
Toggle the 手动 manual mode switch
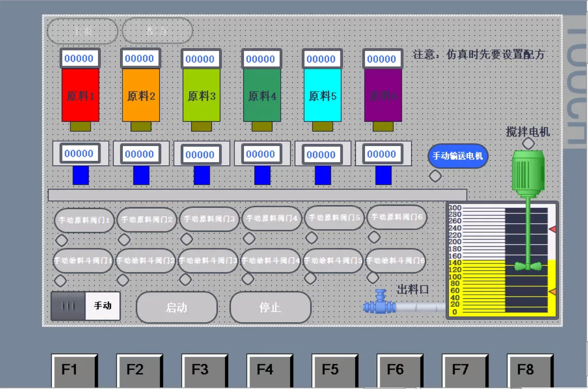point(85,306)
